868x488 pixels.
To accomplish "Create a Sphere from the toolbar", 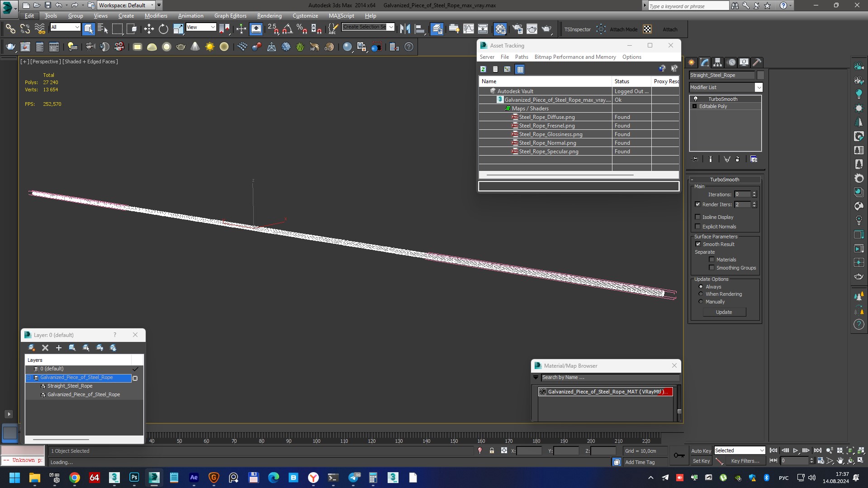I will coord(166,47).
